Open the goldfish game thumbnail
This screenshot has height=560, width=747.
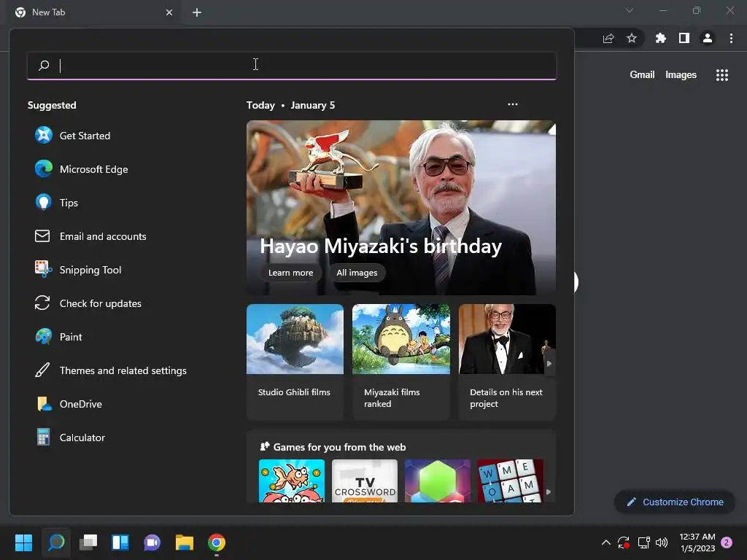(x=292, y=481)
